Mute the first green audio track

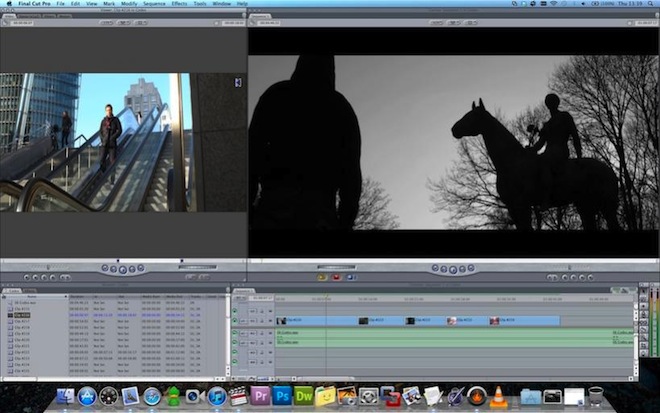point(236,333)
